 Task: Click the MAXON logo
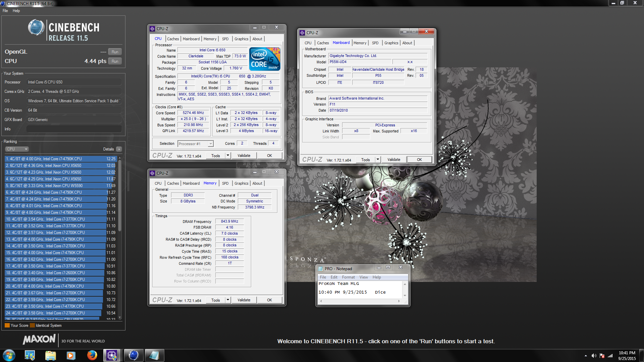(39, 339)
